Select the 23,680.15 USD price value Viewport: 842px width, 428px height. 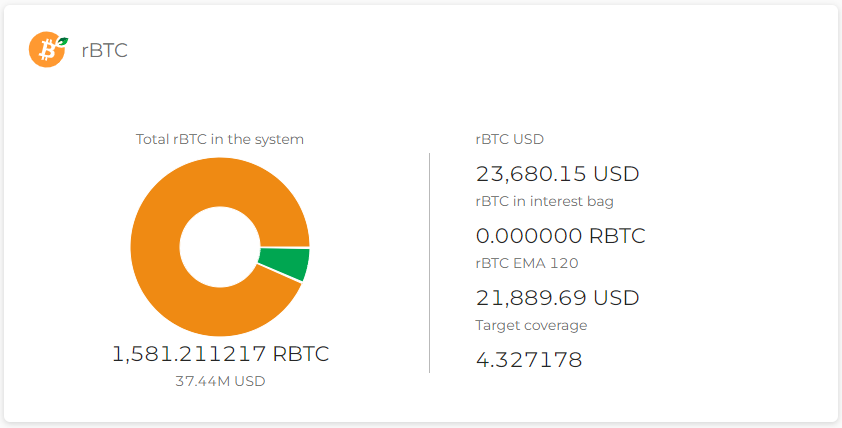coord(557,174)
